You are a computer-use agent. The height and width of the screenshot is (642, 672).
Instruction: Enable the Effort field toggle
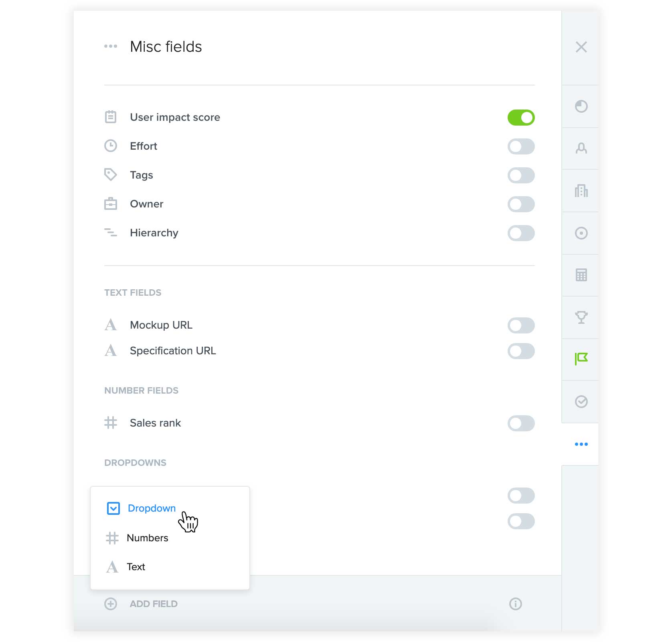click(521, 146)
